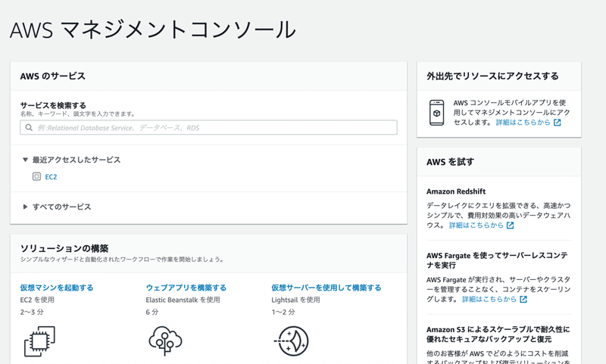Click the Amazon Redshift title text
Screen dimensions: 606x364
pyautogui.click(x=456, y=191)
